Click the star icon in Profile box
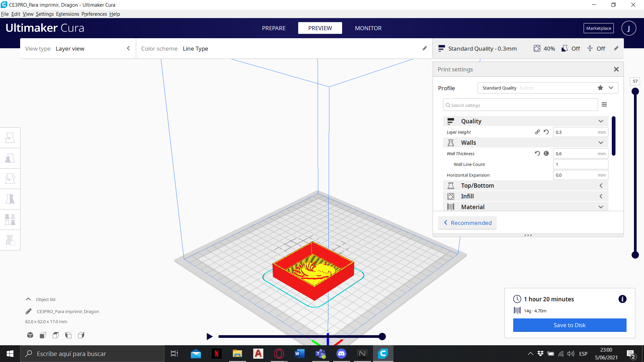The image size is (644, 362). 600,88
